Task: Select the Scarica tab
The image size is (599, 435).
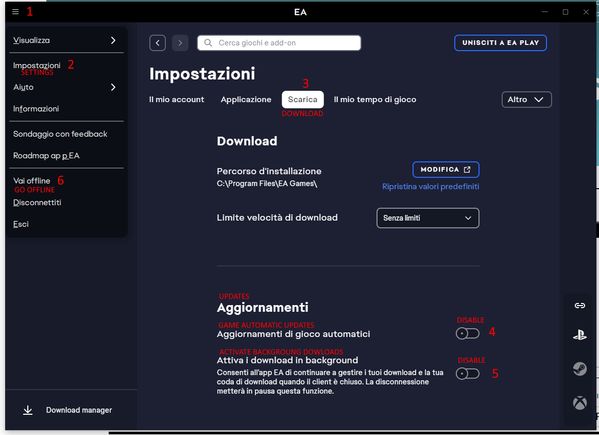Action: (x=303, y=100)
